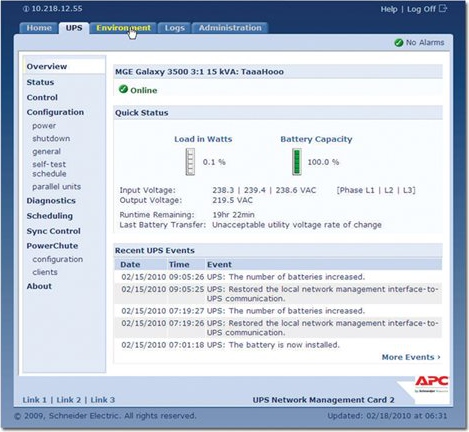Viewport: 469px width, 432px height.
Task: Open Configuration in the sidebar
Action: click(55, 112)
